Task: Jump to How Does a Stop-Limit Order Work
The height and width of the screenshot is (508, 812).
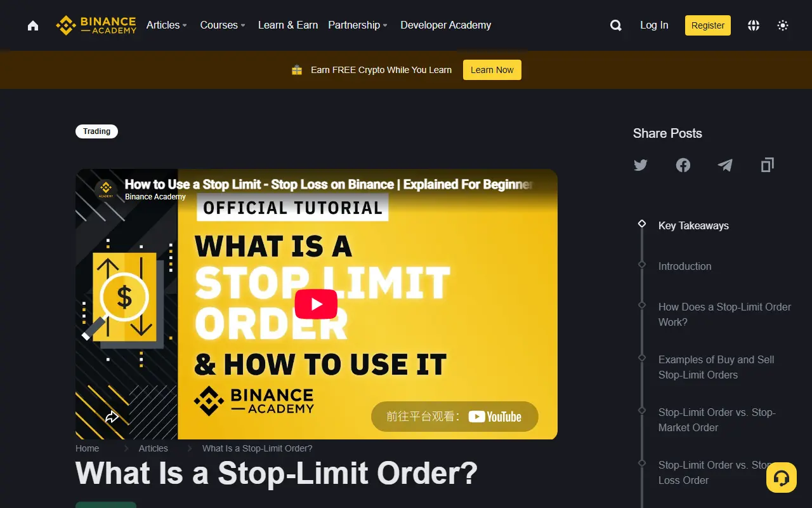Action: (724, 314)
